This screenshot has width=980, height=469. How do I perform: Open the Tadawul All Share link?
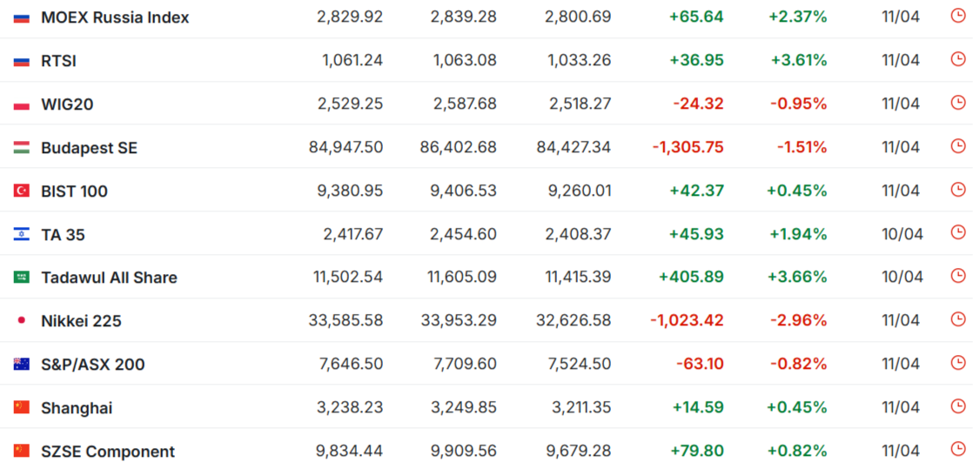click(110, 278)
